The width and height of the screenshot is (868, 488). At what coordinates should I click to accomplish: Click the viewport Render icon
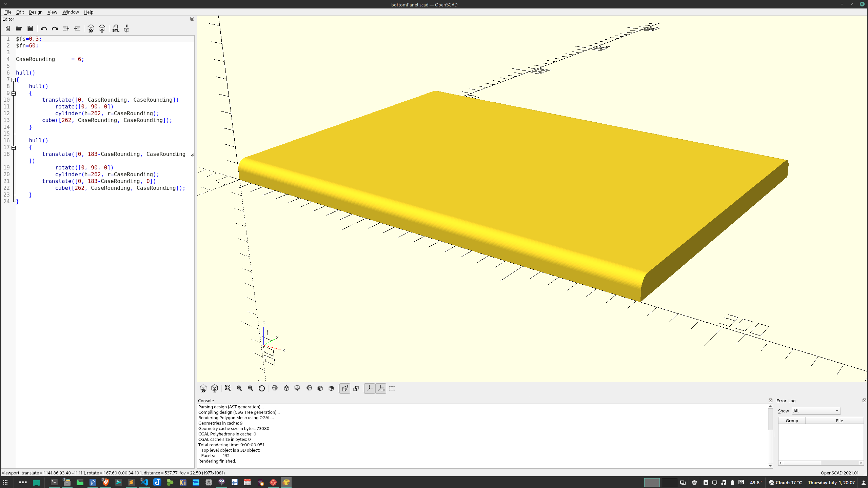click(215, 388)
